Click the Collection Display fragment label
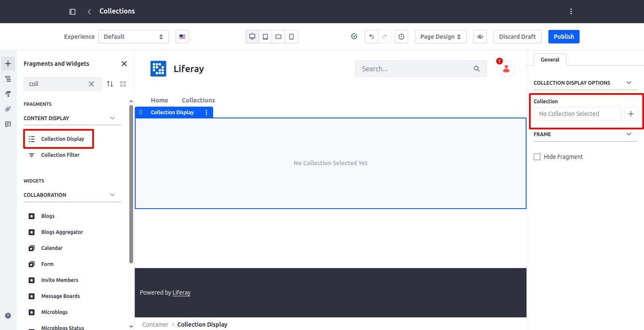 click(x=172, y=112)
